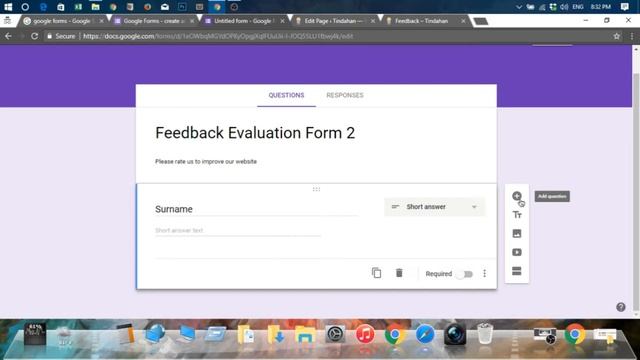Close the 'Feedback – Tindahan' browser tab
Screen dimensions: 640x360
click(463, 21)
